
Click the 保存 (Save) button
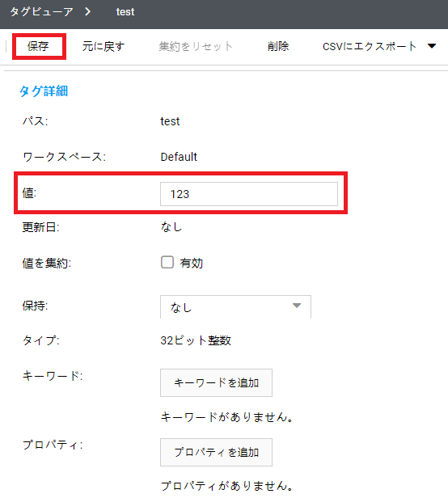[38, 46]
